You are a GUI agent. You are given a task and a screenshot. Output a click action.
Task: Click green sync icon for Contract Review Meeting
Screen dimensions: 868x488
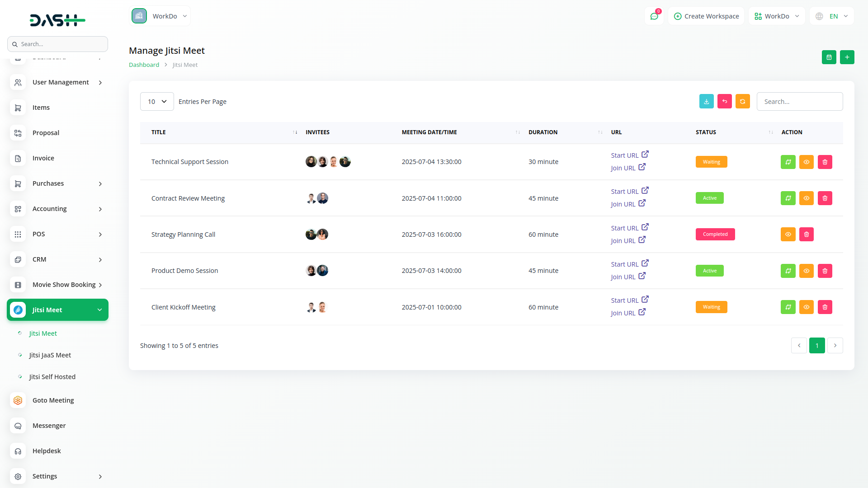click(x=788, y=198)
